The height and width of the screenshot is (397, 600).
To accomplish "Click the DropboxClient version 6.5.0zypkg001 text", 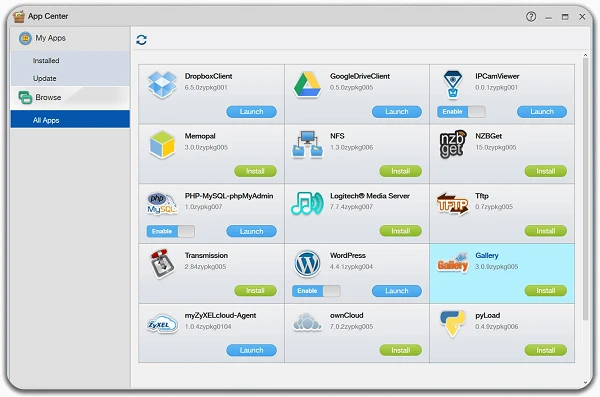I will pos(206,87).
